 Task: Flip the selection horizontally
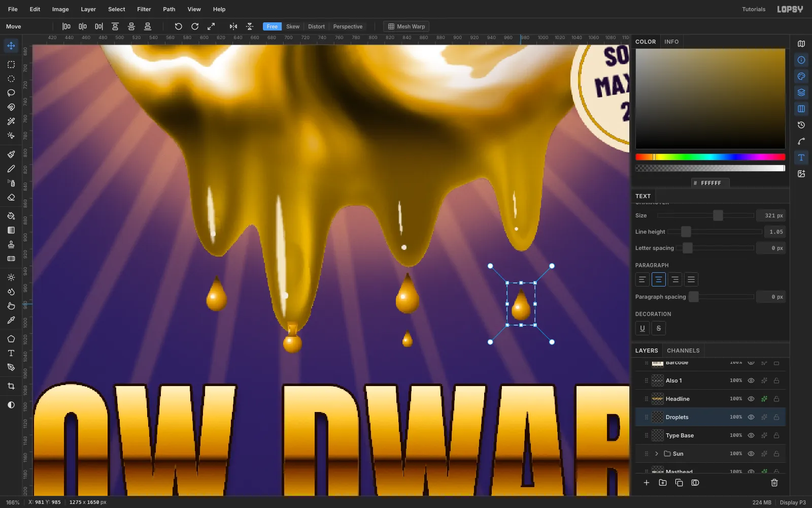[x=233, y=26]
